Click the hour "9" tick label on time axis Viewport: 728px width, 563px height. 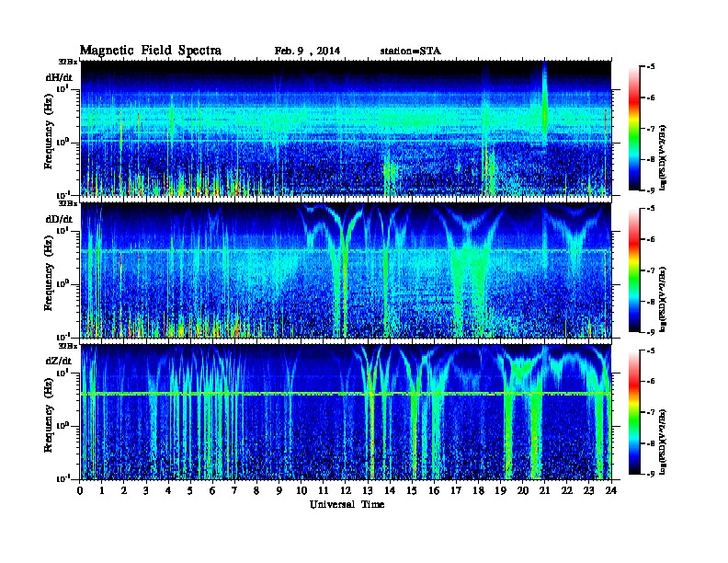click(279, 490)
